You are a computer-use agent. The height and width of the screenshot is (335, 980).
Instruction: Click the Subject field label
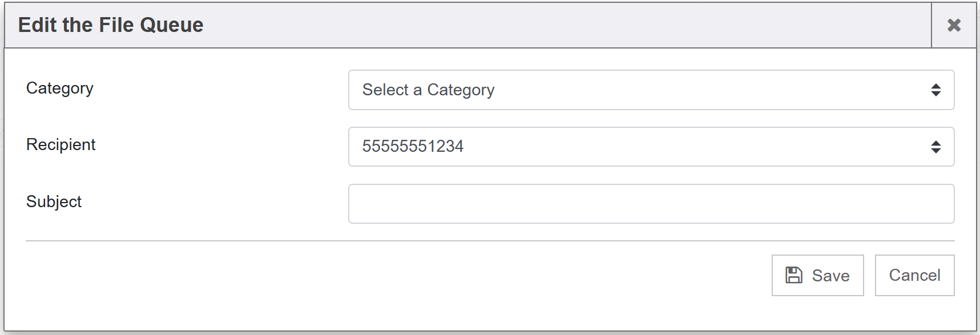point(54,202)
